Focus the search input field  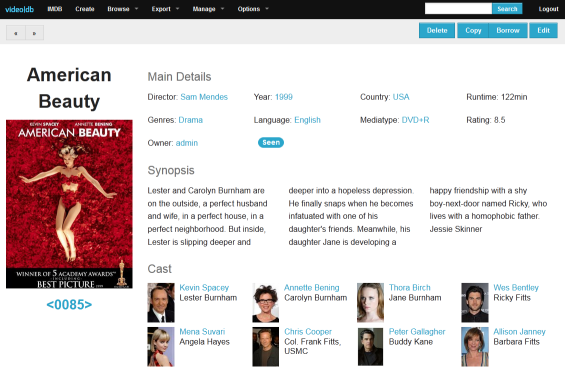[x=458, y=9]
